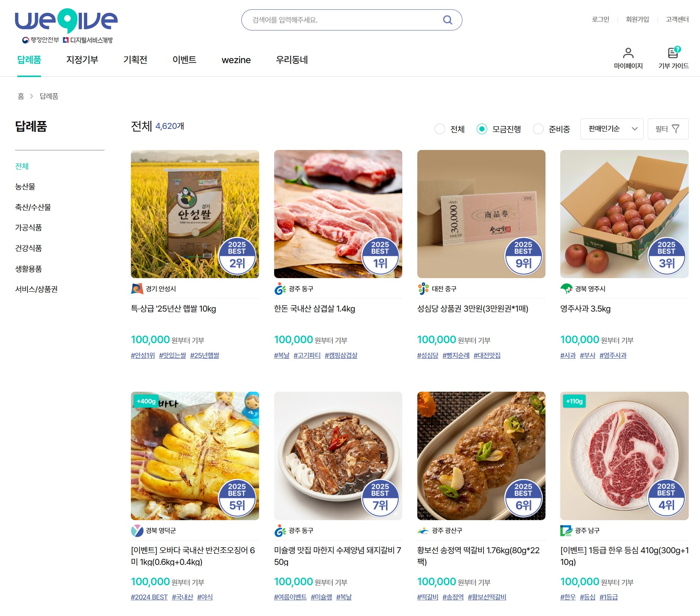Click the 경북 영덕군 region emblem

137,531
